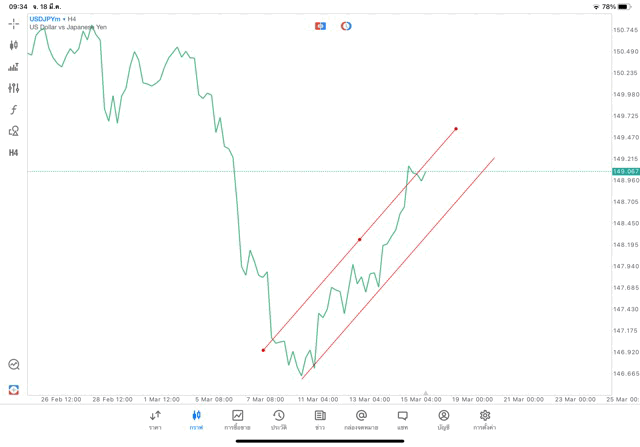Viewport: 640px width, 447px height.
Task: Open the candlestick chart type selector
Action: 13,45
